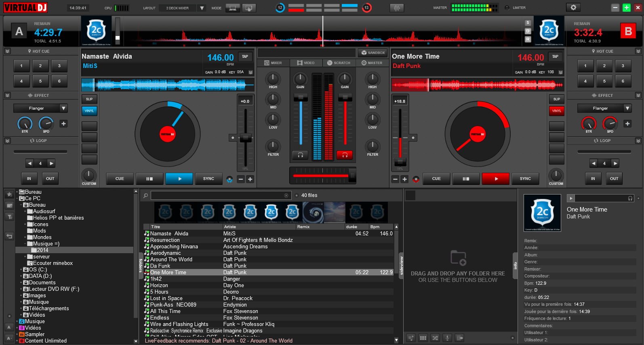Image resolution: width=644 pixels, height=345 pixels.
Task: Collapse the Musique =) folder node
Action: coord(25,244)
